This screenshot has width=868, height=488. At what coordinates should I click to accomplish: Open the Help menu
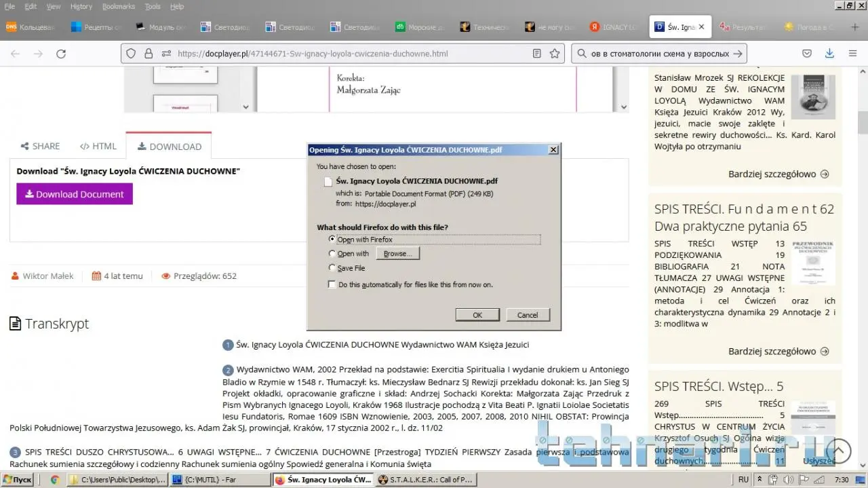pyautogui.click(x=177, y=6)
